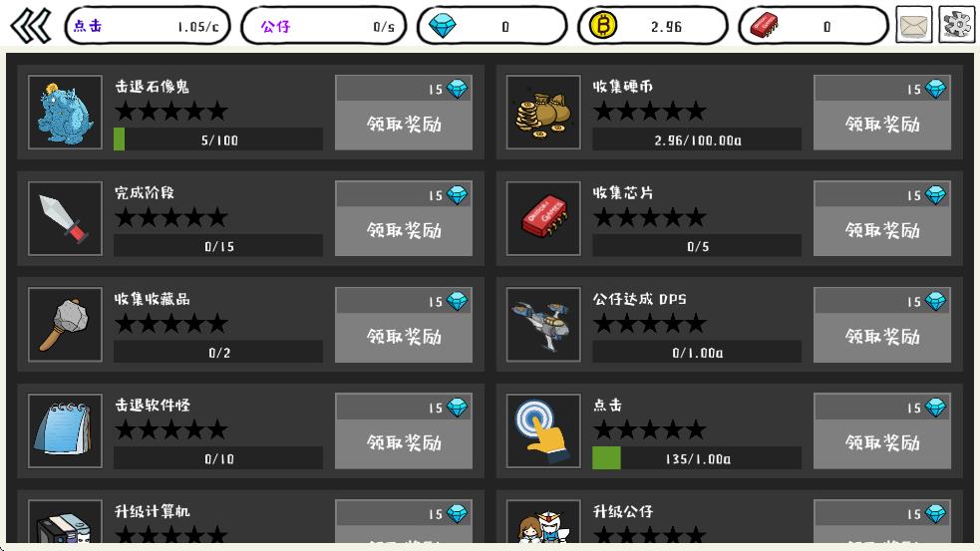Click the 公仔 DPS stat pill
Screen dimensions: 980x551
(x=324, y=26)
